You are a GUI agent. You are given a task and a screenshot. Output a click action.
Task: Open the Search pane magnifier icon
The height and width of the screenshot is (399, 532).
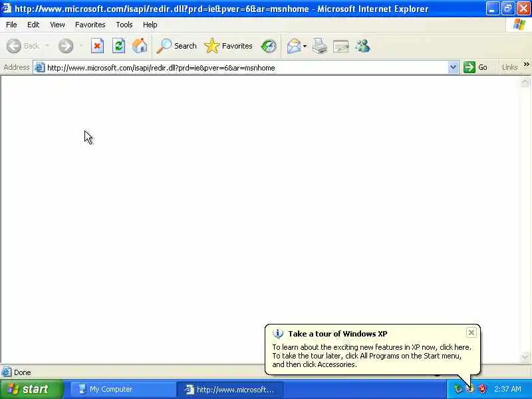[x=164, y=46]
